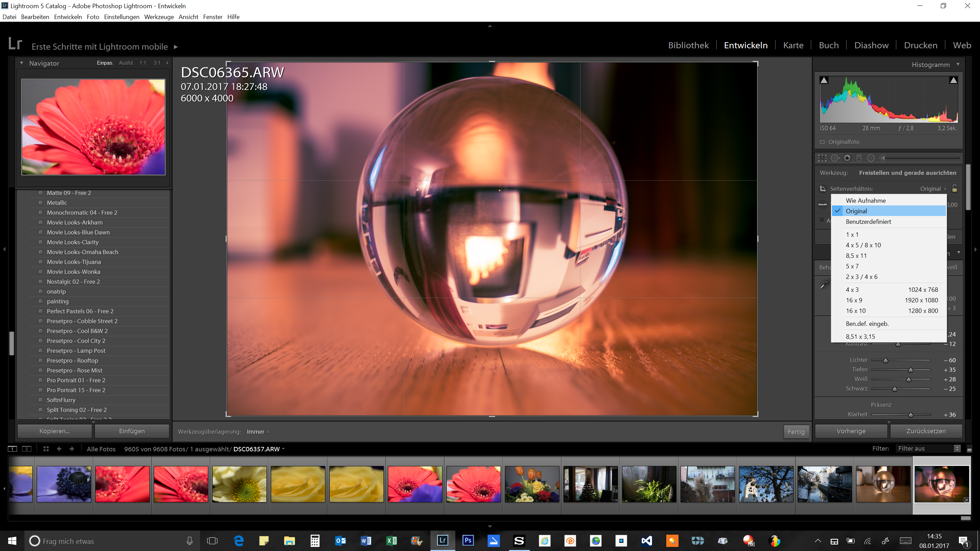Go forward with the filmstrip right arrow
Image resolution: width=980 pixels, height=551 pixels.
[71, 449]
